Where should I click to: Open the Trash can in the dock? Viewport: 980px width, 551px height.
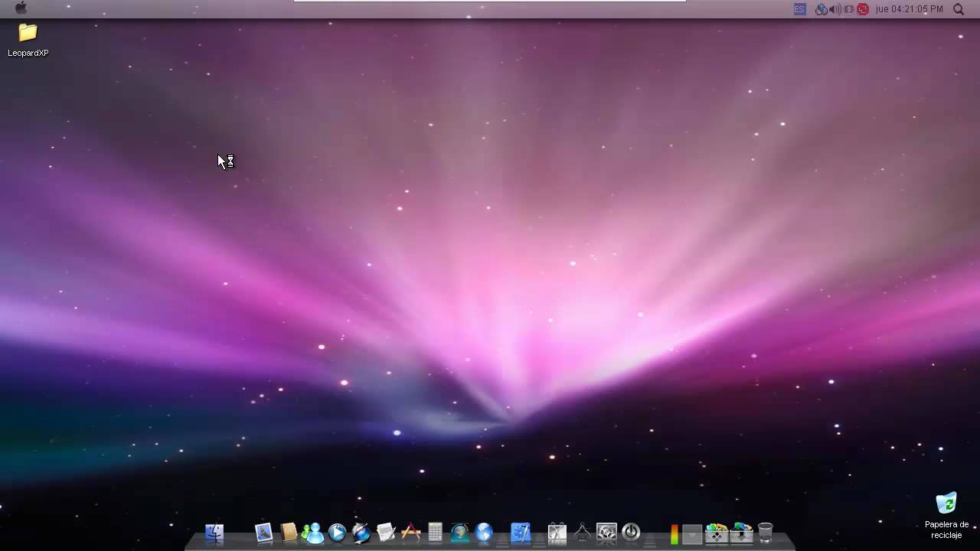tap(766, 533)
